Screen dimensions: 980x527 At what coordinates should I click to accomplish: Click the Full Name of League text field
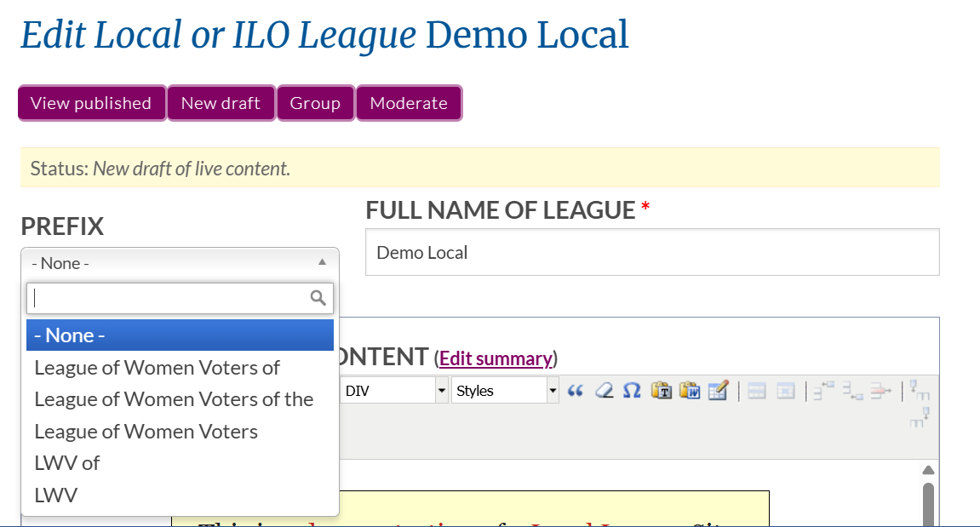[x=652, y=252]
